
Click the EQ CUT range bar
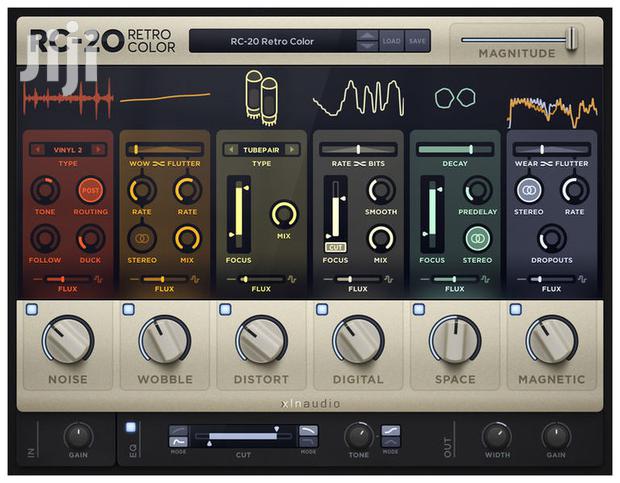[x=243, y=436]
